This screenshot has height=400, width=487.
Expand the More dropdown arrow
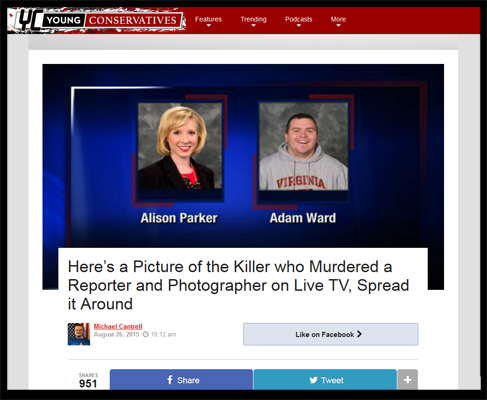pos(338,26)
